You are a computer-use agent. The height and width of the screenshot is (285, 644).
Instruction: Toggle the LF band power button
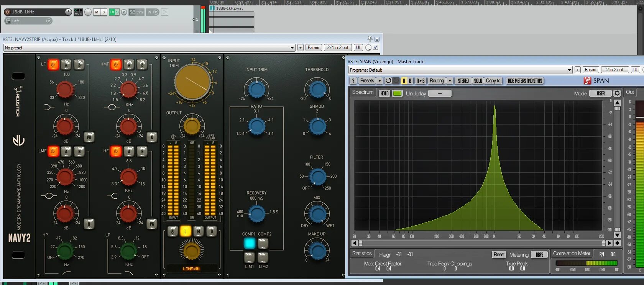coord(53,64)
